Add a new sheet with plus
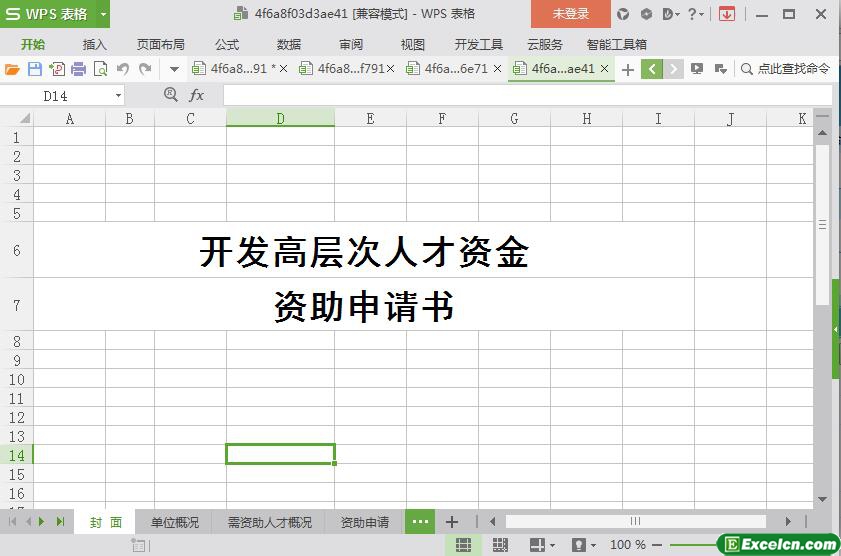The width and height of the screenshot is (841, 556). point(452,522)
